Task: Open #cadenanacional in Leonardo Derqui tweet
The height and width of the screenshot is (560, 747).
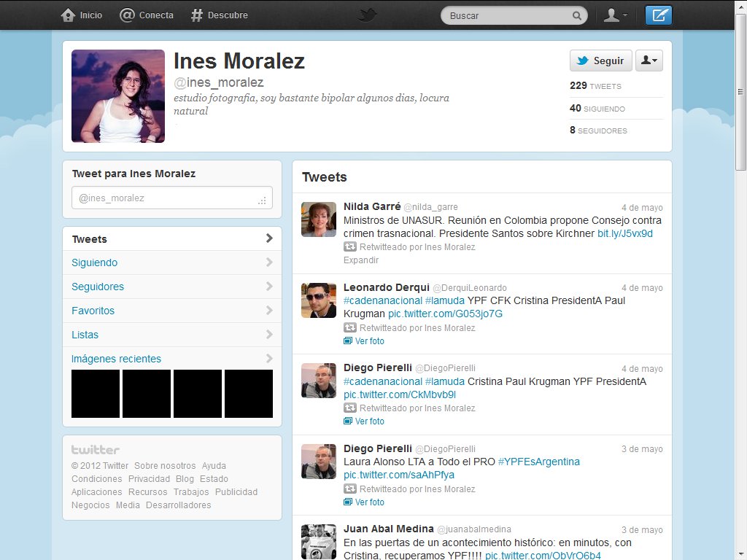Action: point(383,300)
